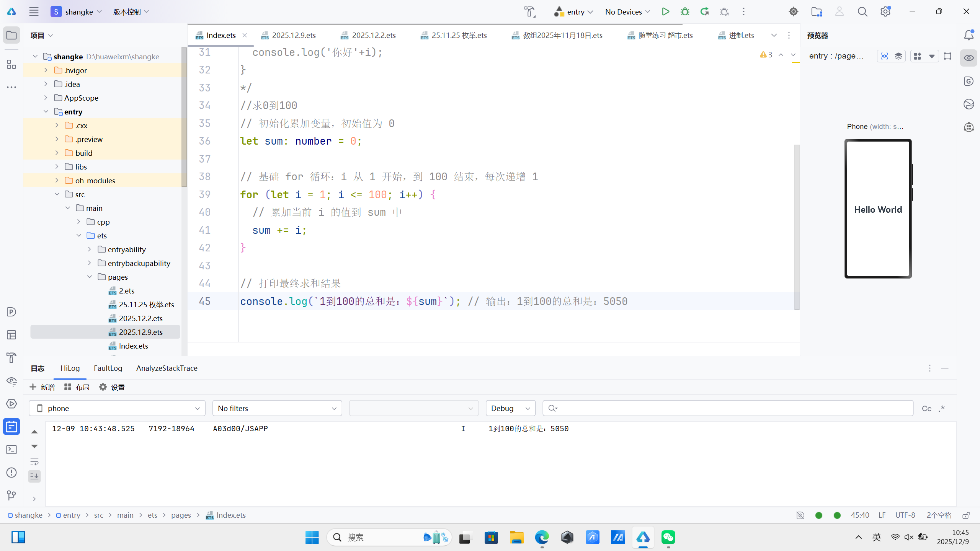Click the log search input field
The height and width of the screenshot is (551, 980).
(x=727, y=408)
